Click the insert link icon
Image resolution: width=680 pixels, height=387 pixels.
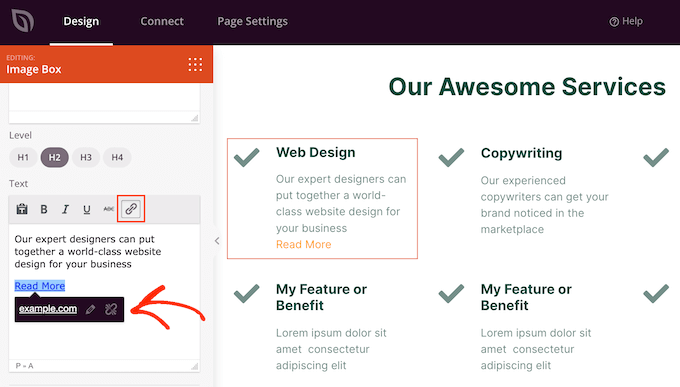[x=131, y=209]
